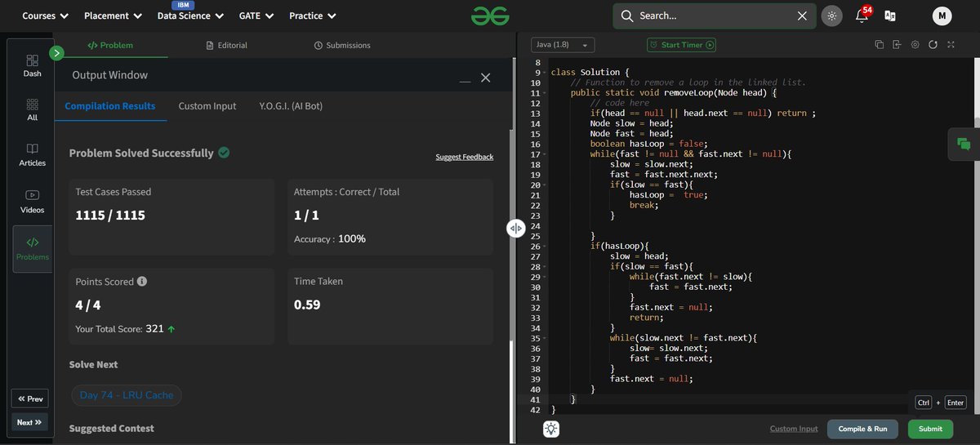The width and height of the screenshot is (980, 445).
Task: Click the 'Suggested Contest' heading
Action: [x=112, y=428]
